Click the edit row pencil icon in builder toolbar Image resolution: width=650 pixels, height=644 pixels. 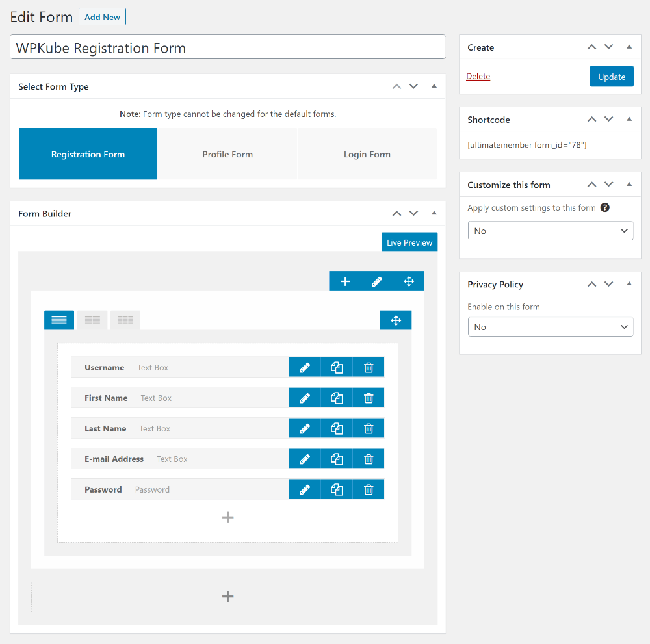(x=377, y=281)
